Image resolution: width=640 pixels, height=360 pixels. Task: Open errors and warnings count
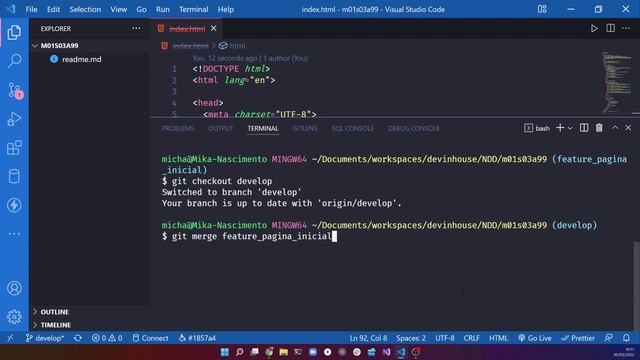point(107,338)
